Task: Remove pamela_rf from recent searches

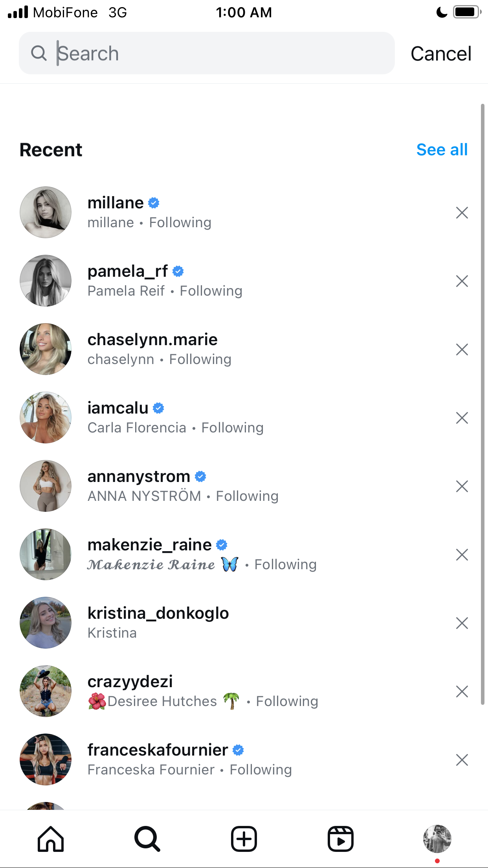Action: click(x=462, y=281)
